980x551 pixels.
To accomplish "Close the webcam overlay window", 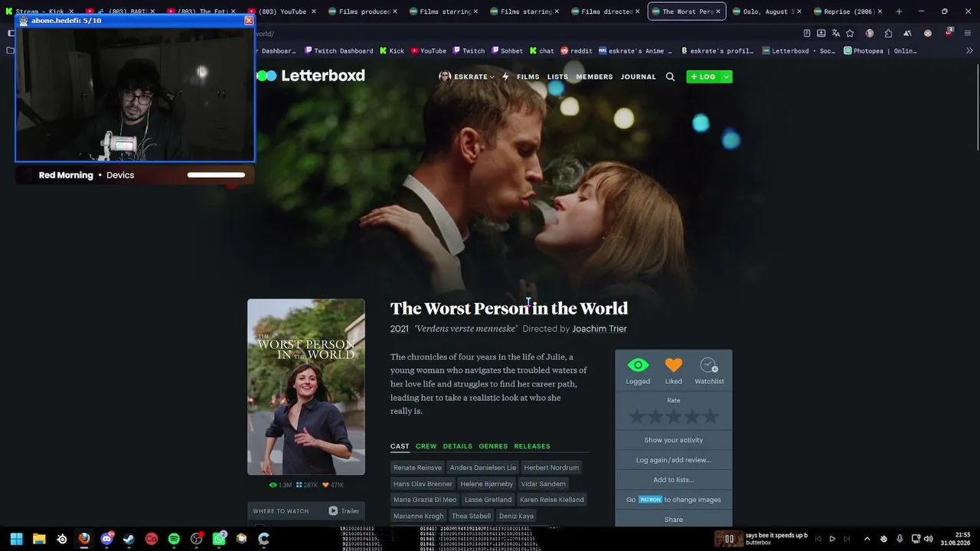I will pyautogui.click(x=249, y=21).
